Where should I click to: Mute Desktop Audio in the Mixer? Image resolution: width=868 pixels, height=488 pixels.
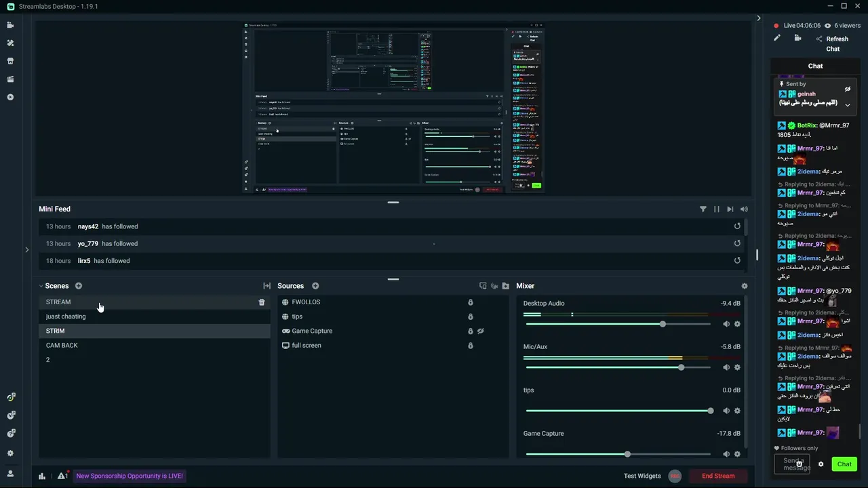726,324
